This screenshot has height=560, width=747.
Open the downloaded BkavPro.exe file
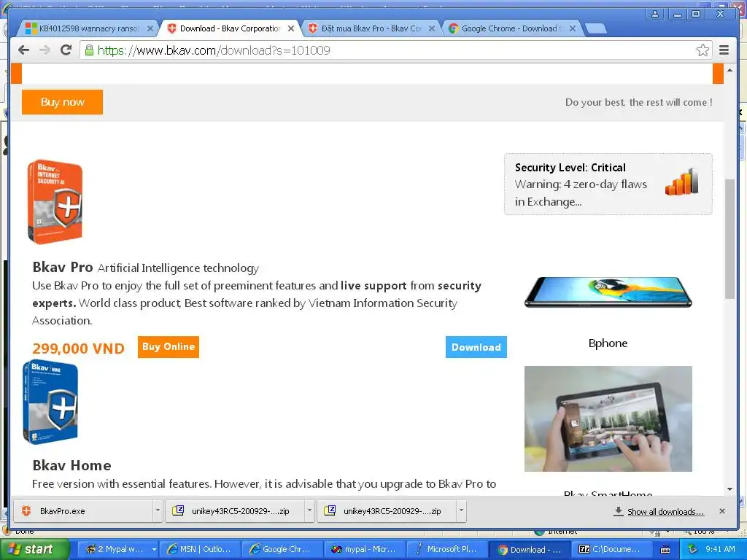click(x=82, y=511)
